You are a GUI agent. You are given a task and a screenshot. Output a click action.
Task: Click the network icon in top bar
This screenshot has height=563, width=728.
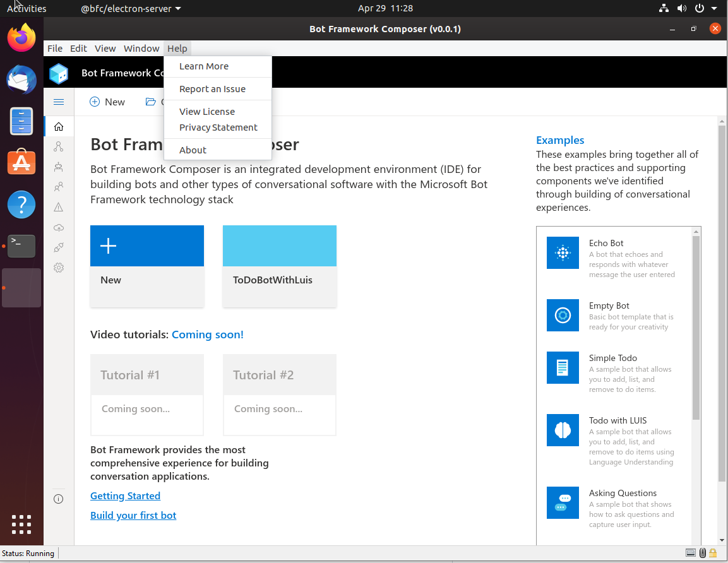664,8
